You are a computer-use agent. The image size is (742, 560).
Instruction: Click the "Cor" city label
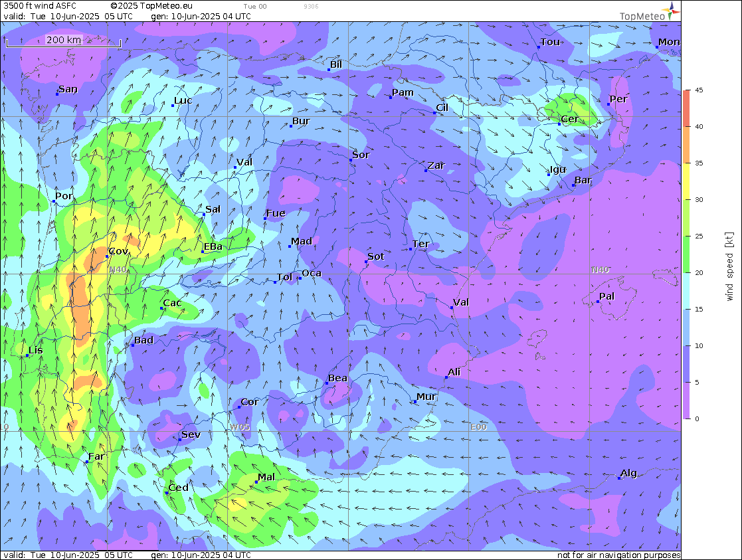(250, 402)
